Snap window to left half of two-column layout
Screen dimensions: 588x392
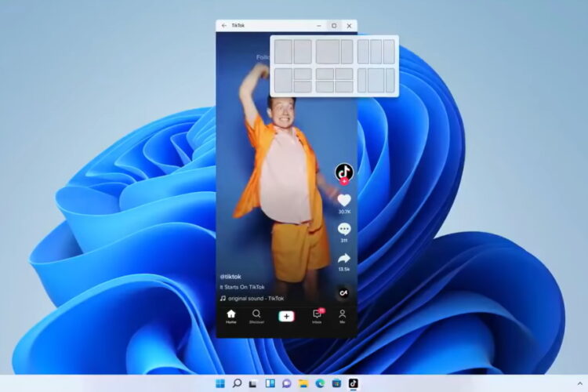pos(284,52)
